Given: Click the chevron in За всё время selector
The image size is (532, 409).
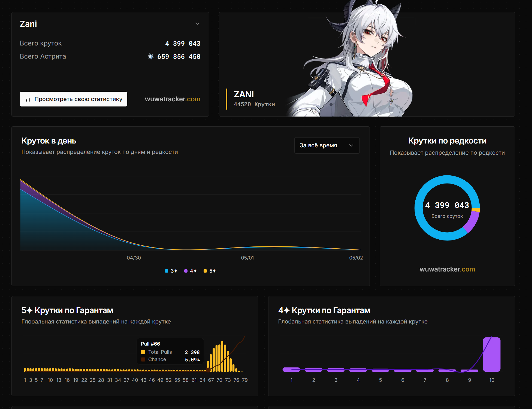Looking at the screenshot, I should coord(351,145).
